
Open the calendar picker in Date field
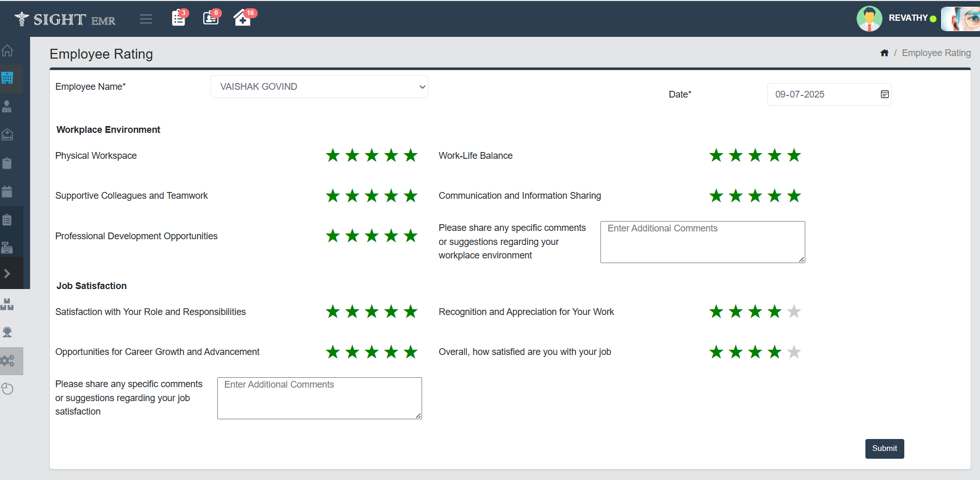click(885, 94)
